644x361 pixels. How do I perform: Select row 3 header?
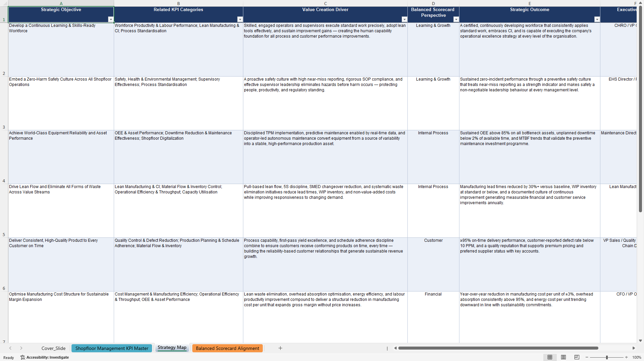(x=4, y=103)
